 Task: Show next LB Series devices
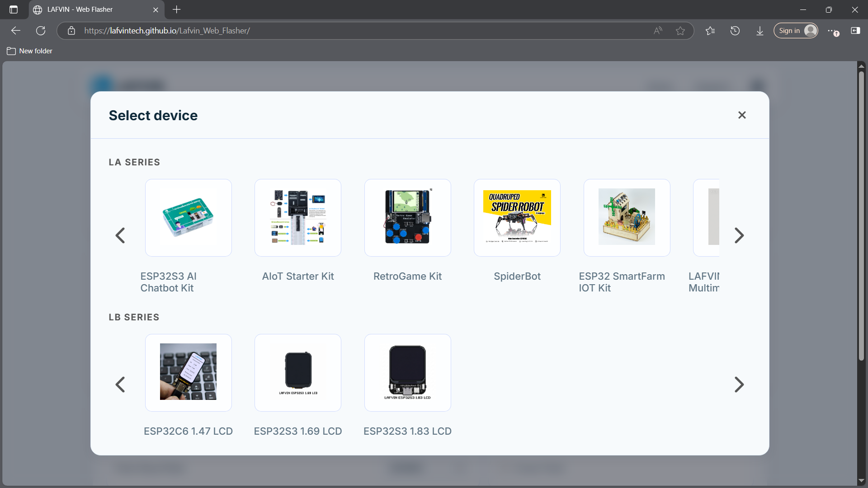tap(739, 385)
